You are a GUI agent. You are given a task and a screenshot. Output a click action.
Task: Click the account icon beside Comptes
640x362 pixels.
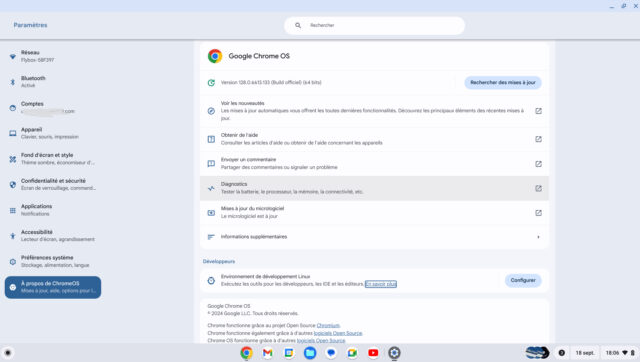13,108
